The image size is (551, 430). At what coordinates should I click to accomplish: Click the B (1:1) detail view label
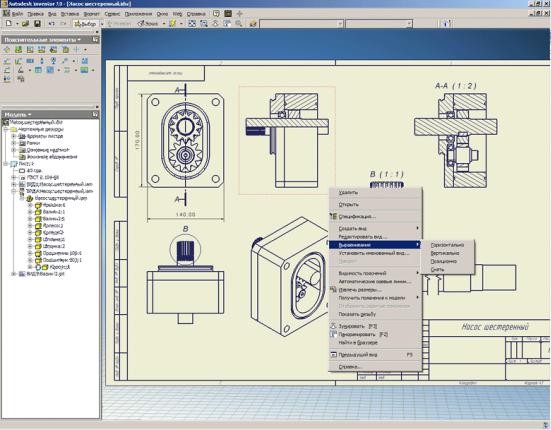tap(387, 174)
